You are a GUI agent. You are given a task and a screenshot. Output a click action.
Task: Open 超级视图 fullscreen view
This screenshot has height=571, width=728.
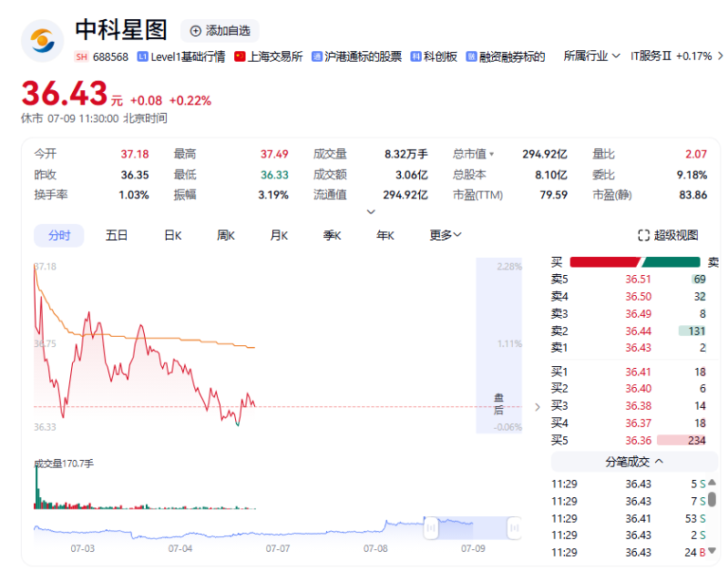click(669, 235)
